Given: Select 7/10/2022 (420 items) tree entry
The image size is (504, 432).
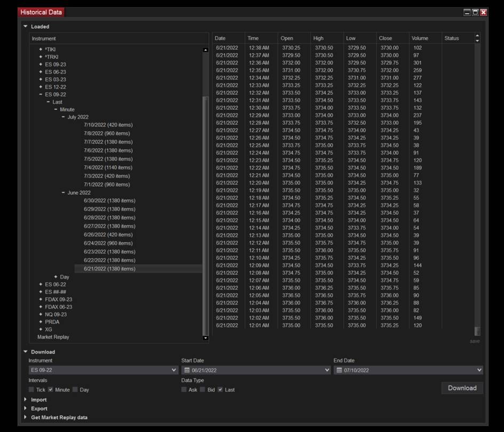Looking at the screenshot, I should 108,125.
